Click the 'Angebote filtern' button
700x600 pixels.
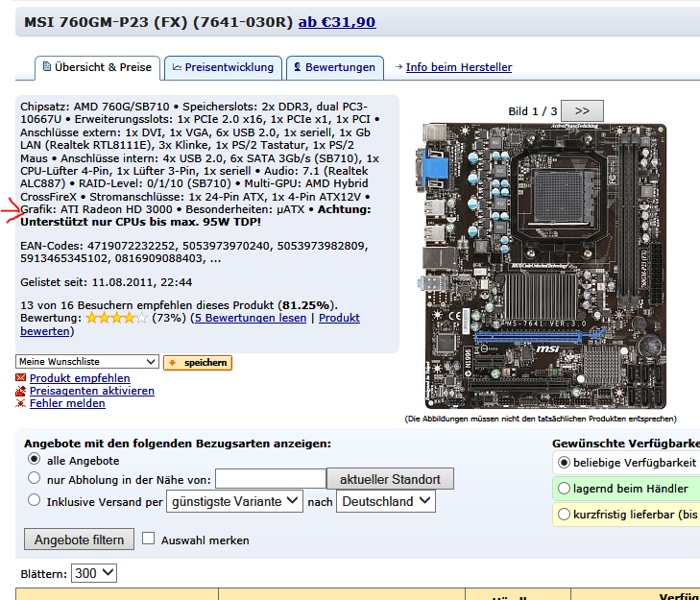(79, 540)
